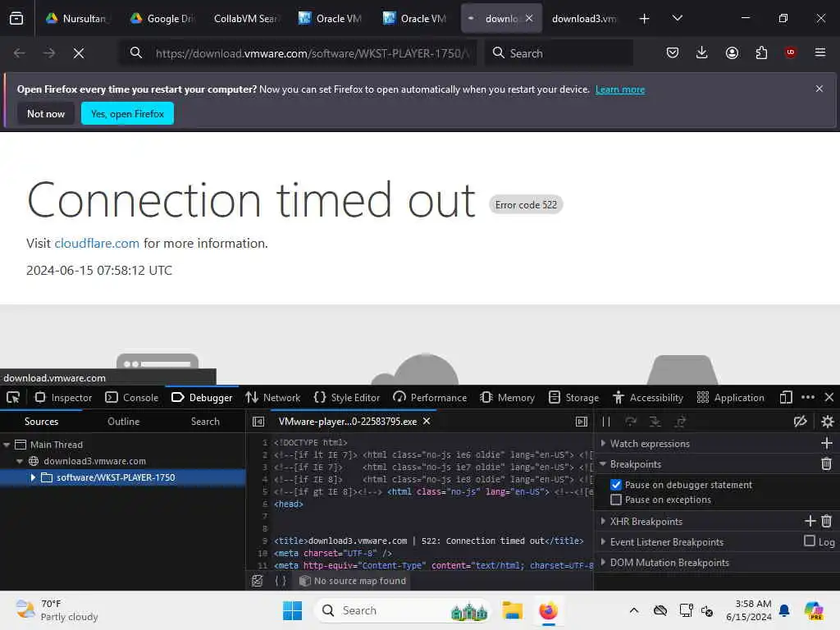840x630 pixels.
Task: Stop loading the page
Action: pyautogui.click(x=79, y=53)
